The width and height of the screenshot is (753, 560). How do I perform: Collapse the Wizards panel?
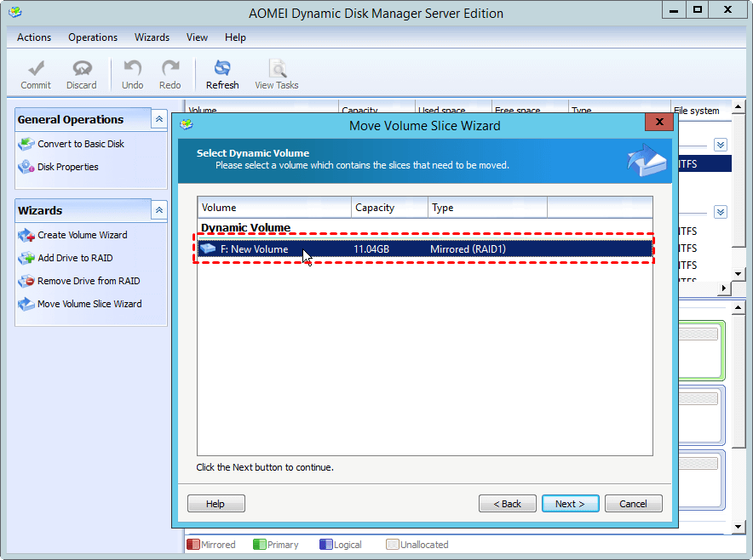click(x=159, y=210)
